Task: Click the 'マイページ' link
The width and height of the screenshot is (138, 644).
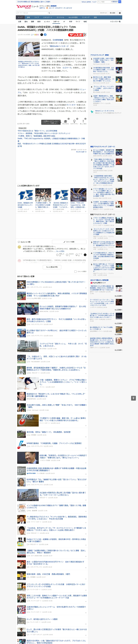Action: coord(103,13)
